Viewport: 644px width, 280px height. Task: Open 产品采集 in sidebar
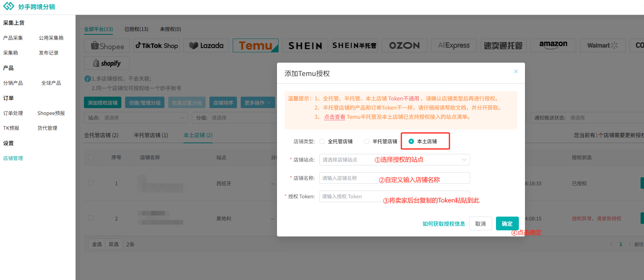click(x=13, y=38)
